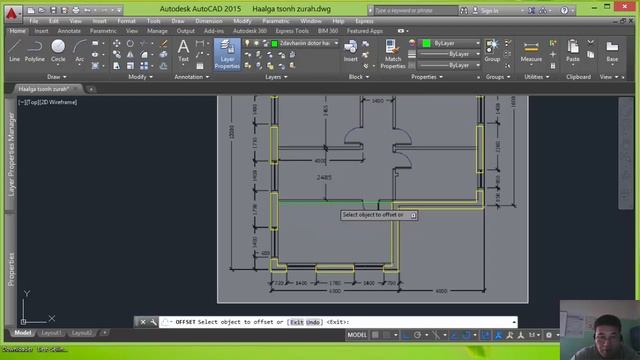Viewport: 640px width, 360px height.
Task: Switch to the Output ribbon tab
Action: click(186, 31)
